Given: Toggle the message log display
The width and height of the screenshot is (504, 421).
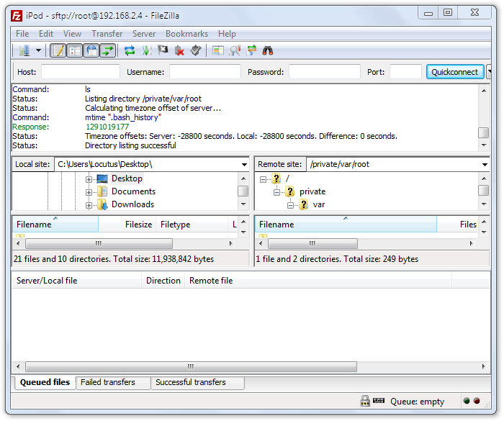Looking at the screenshot, I should coord(58,50).
